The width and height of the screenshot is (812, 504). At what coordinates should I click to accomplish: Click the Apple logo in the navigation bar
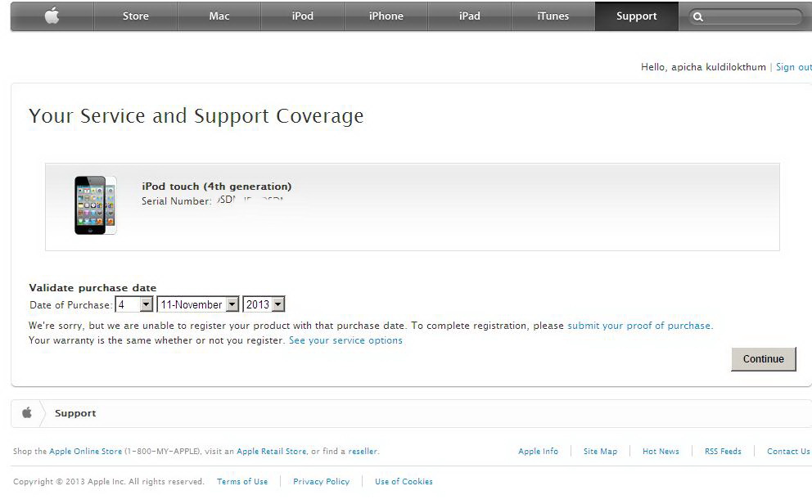point(52,16)
